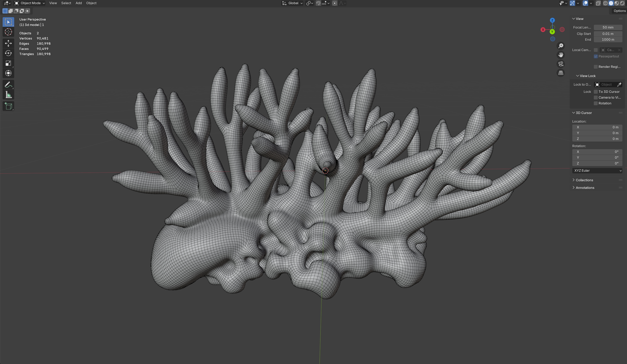This screenshot has height=364, width=627.
Task: Switch to orthographic view with the grid icon
Action: [x=561, y=73]
